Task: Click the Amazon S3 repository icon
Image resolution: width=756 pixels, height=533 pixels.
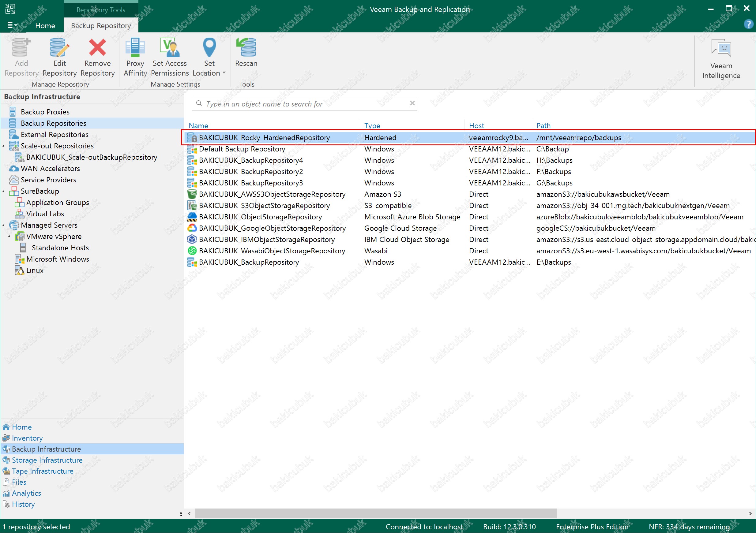Action: tap(192, 194)
